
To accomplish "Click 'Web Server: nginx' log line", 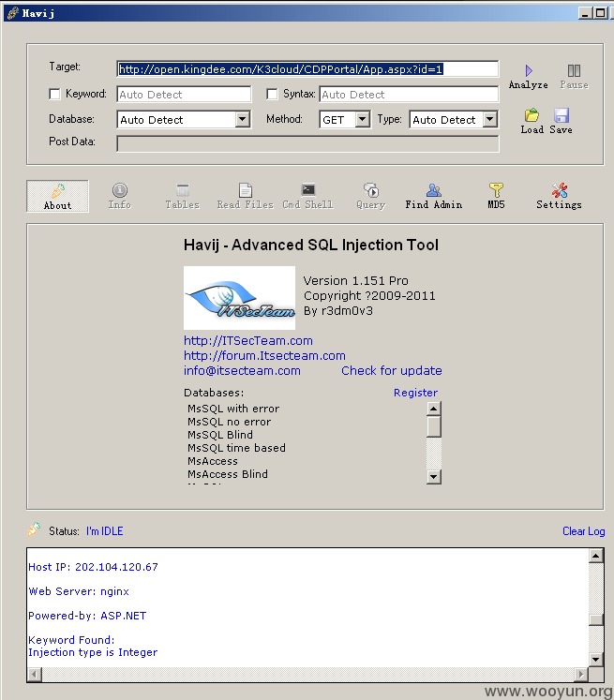I will click(x=79, y=591).
